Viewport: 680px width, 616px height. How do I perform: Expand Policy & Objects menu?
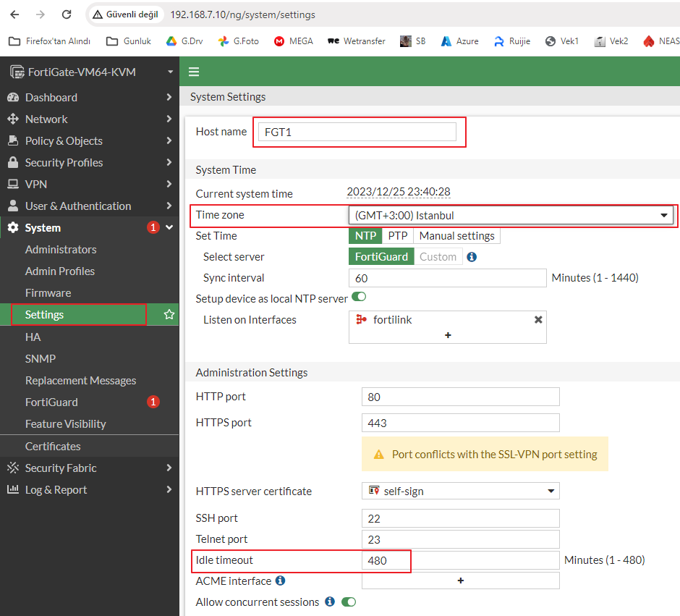[x=89, y=141]
